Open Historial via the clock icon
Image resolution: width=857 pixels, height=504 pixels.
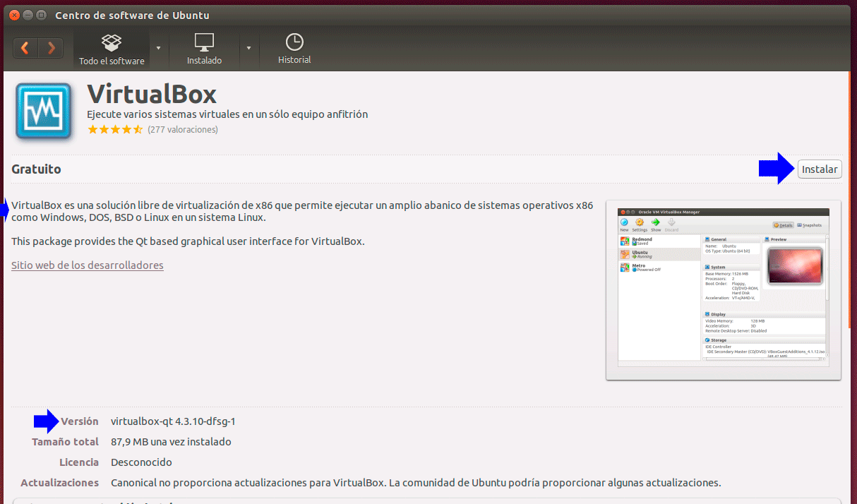[x=294, y=41]
